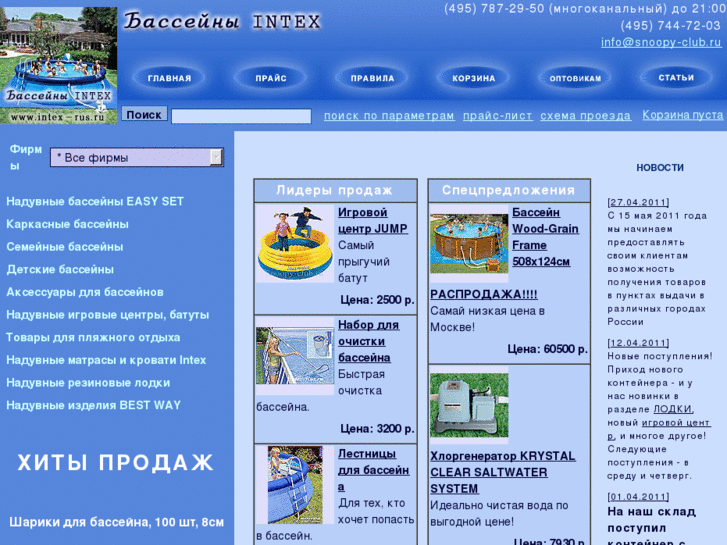Expand the Все фирмы dropdown
Viewport: 727px width, 545px height.
pos(137,158)
